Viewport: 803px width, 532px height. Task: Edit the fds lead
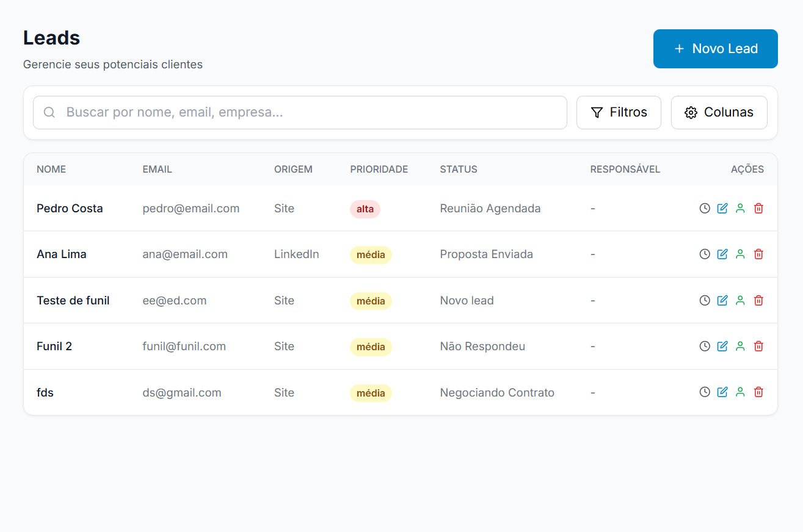tap(722, 392)
